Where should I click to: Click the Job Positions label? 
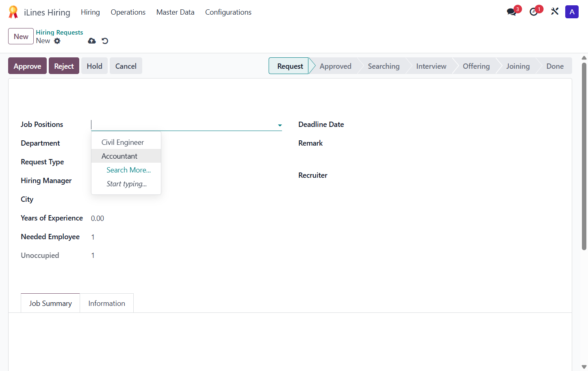pyautogui.click(x=42, y=124)
